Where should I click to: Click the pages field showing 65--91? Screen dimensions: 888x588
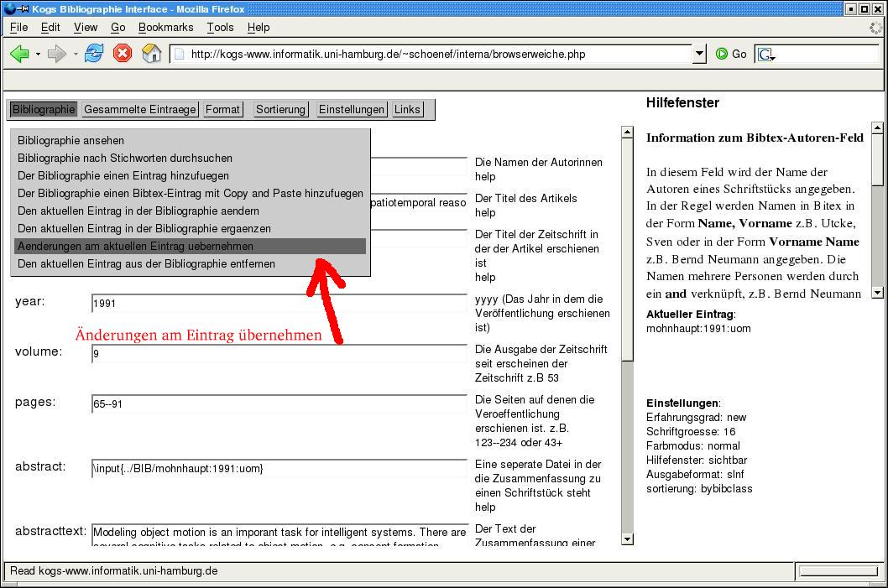click(279, 404)
